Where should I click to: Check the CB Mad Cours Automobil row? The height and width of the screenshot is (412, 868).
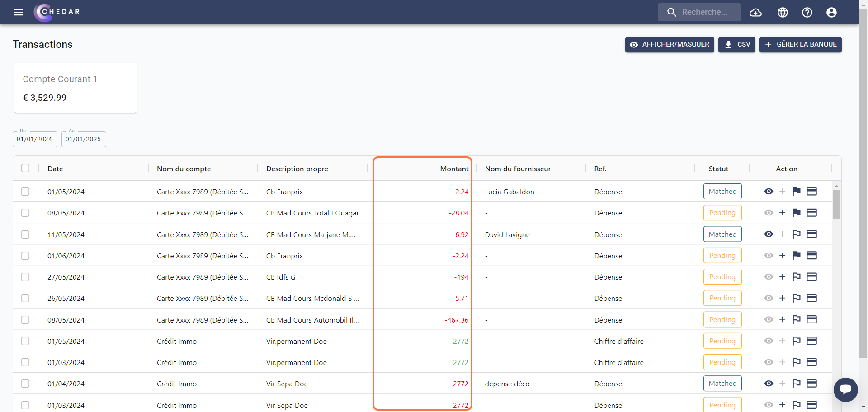(25, 320)
